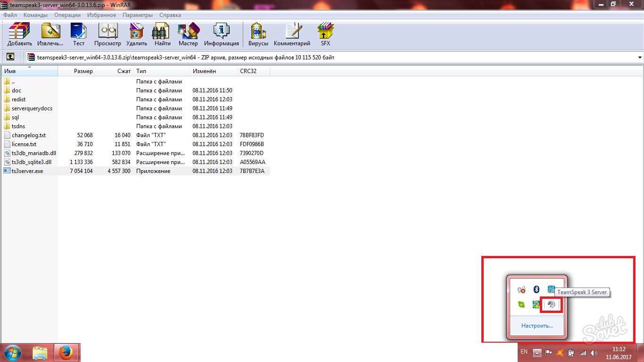Screen dimensions: 644x362
Task: Open the Параметры menu
Action: click(x=138, y=15)
